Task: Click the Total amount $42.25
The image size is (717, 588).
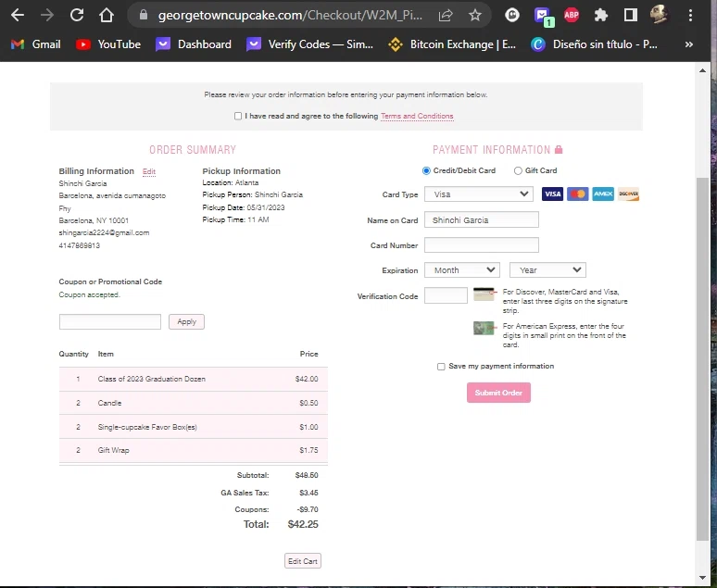Action: 303,524
